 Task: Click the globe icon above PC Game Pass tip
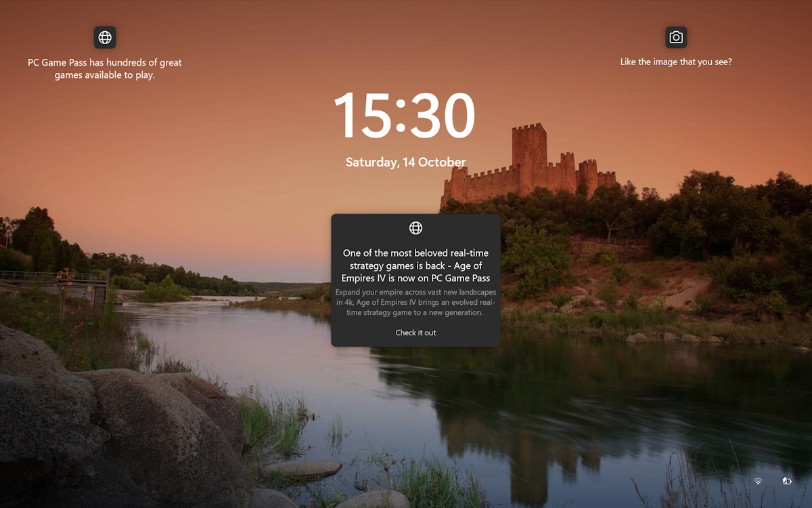(x=105, y=37)
